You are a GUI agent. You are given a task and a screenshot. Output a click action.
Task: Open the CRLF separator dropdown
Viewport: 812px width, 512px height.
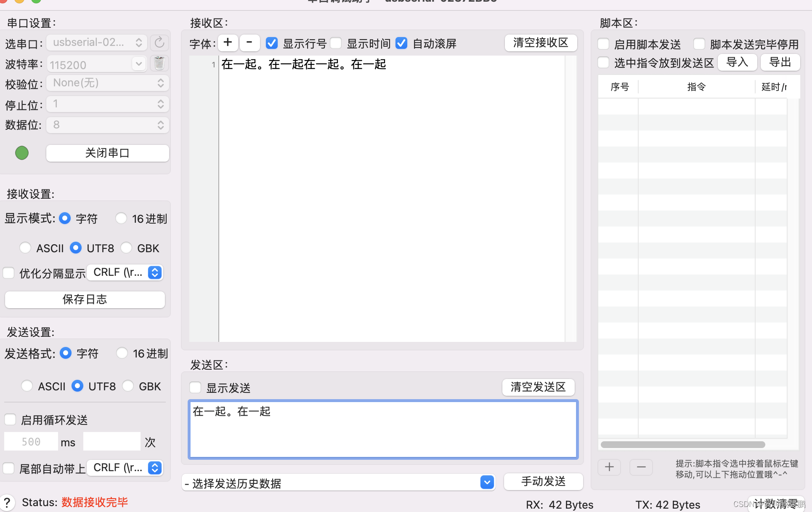(154, 272)
